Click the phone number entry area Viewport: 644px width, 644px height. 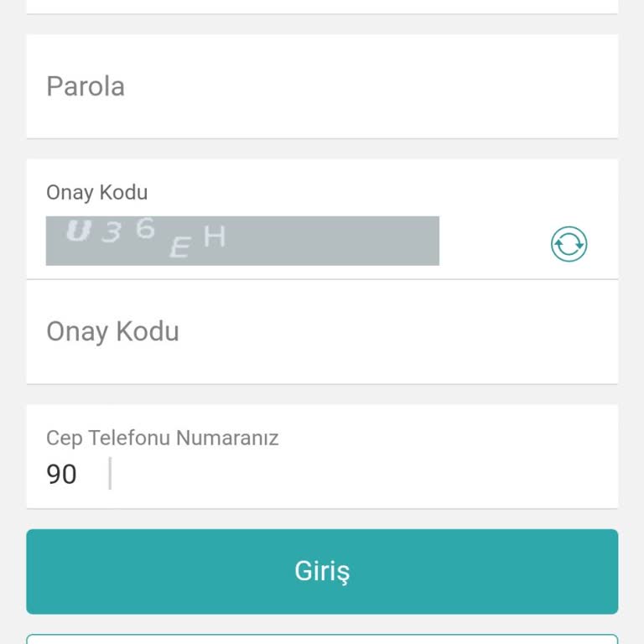(361, 474)
